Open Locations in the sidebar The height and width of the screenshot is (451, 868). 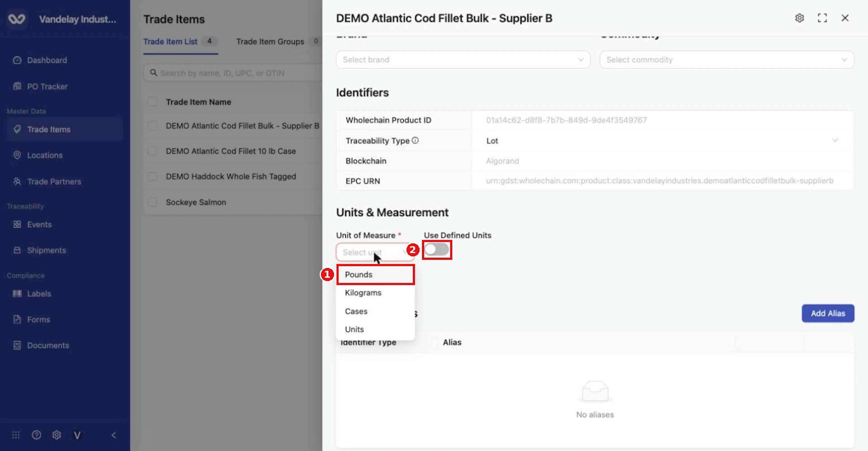45,155
